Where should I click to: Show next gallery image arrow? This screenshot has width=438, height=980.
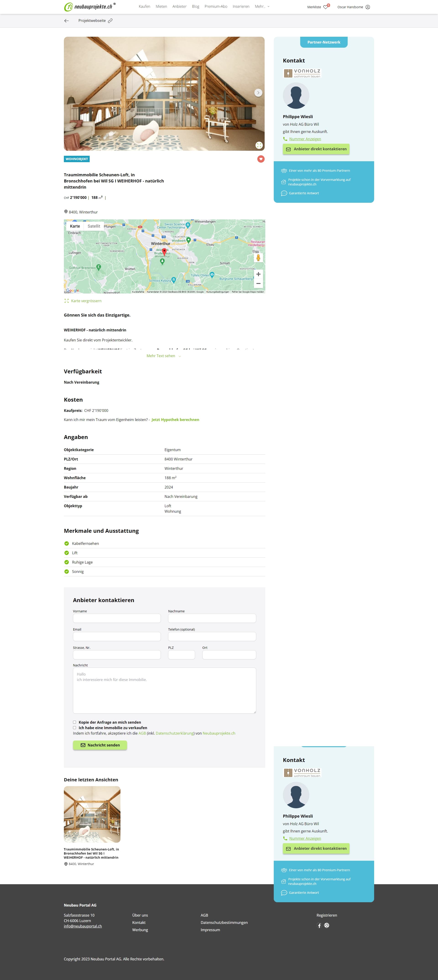coord(258,93)
